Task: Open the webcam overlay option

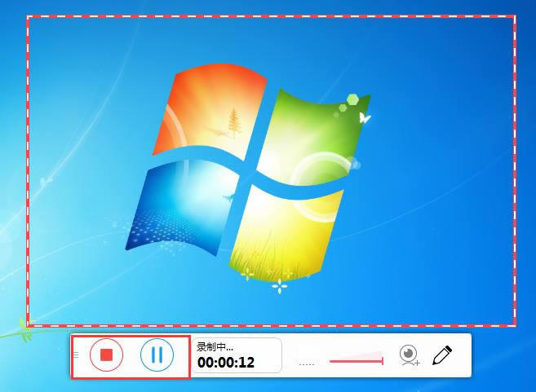Action: point(409,355)
